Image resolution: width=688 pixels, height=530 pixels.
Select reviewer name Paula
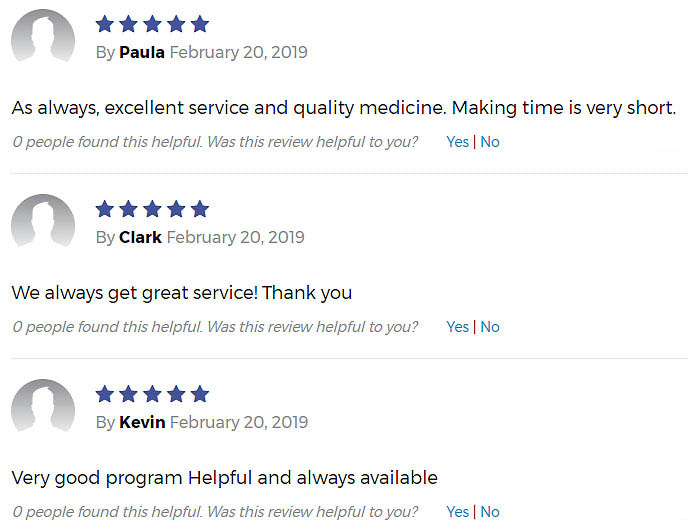(142, 52)
